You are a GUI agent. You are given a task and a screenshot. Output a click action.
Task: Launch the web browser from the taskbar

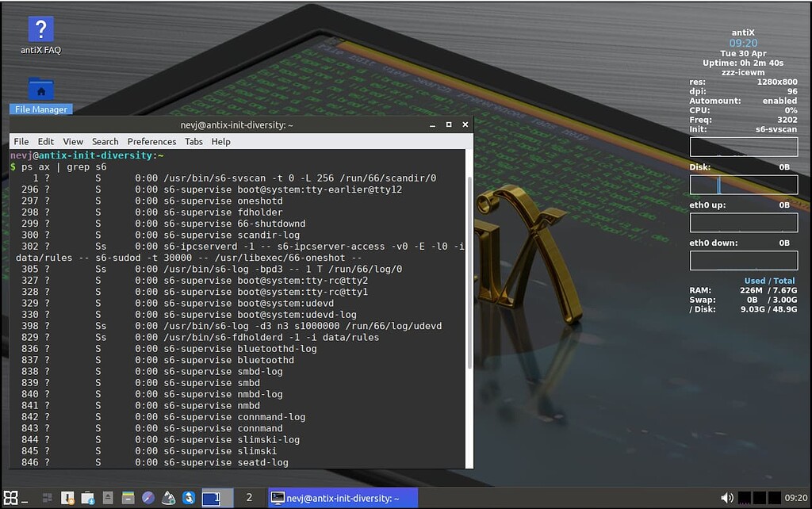[147, 498]
